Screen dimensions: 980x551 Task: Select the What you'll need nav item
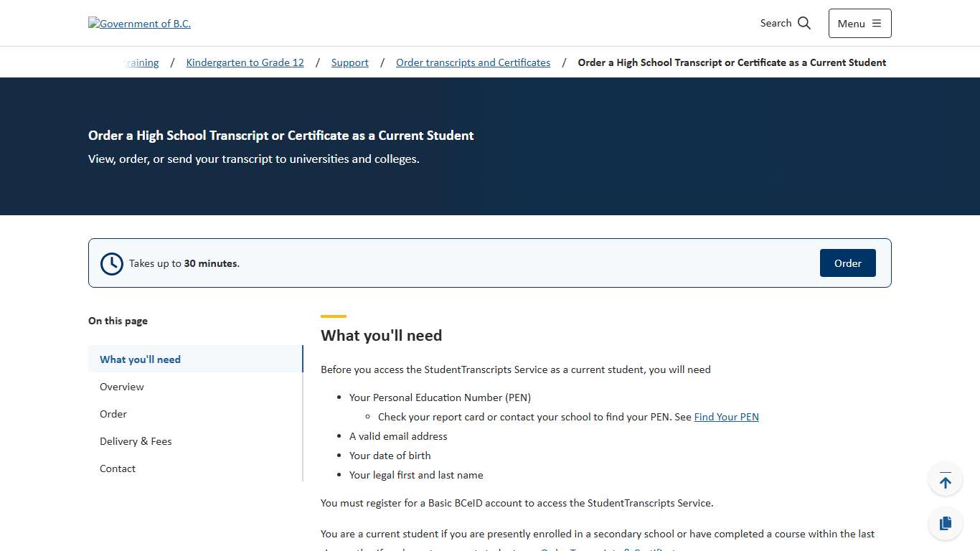140,359
